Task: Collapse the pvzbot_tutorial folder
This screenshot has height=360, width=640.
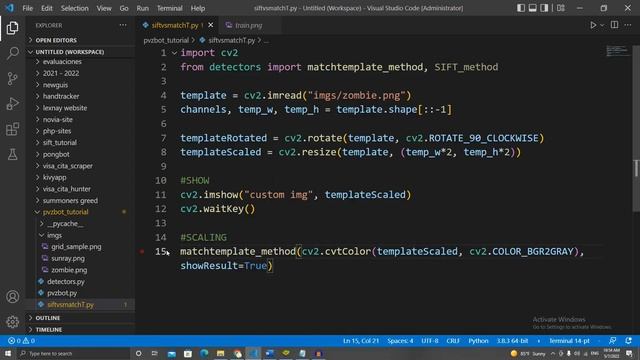Action: [65, 212]
